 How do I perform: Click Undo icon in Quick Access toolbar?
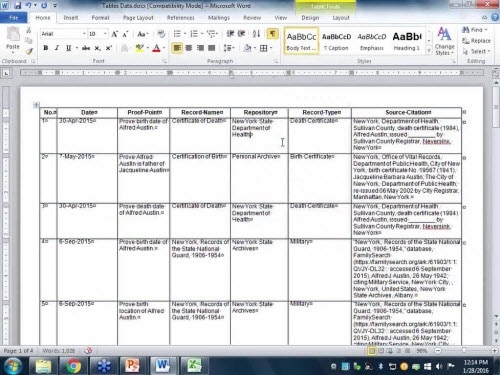click(x=29, y=5)
